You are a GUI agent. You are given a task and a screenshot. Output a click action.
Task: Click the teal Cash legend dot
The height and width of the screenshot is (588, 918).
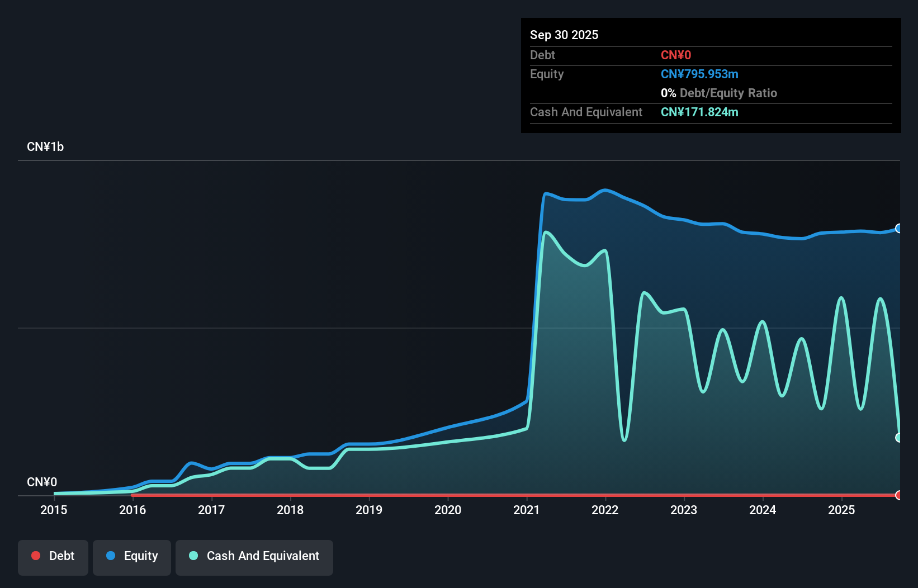[193, 556]
